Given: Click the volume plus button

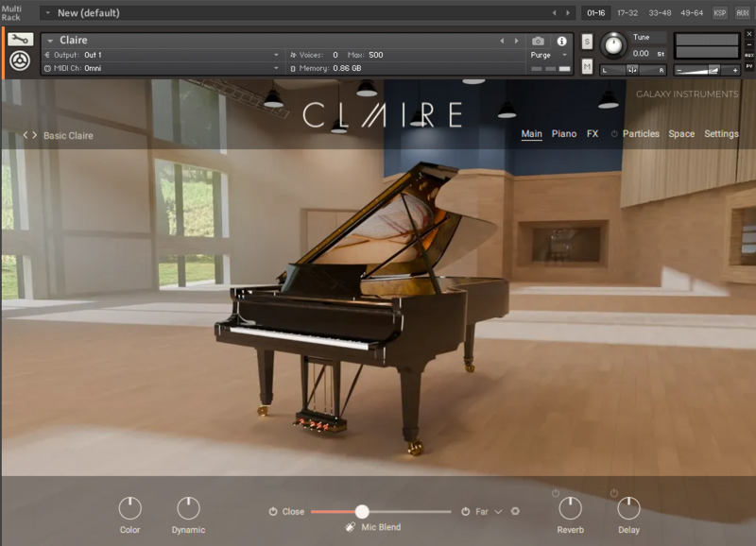Looking at the screenshot, I should click(x=735, y=70).
